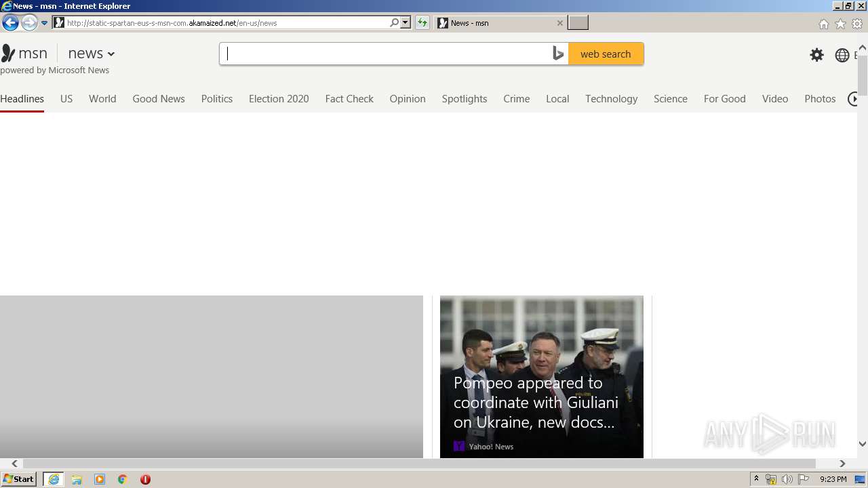Click the show desktop tray icon
The height and width of the screenshot is (488, 868).
[860, 479]
